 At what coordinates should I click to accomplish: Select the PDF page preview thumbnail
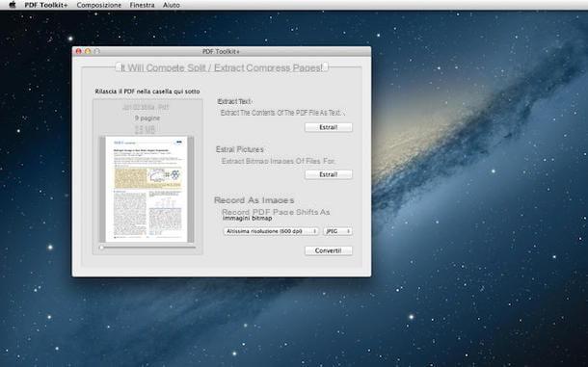coord(147,189)
